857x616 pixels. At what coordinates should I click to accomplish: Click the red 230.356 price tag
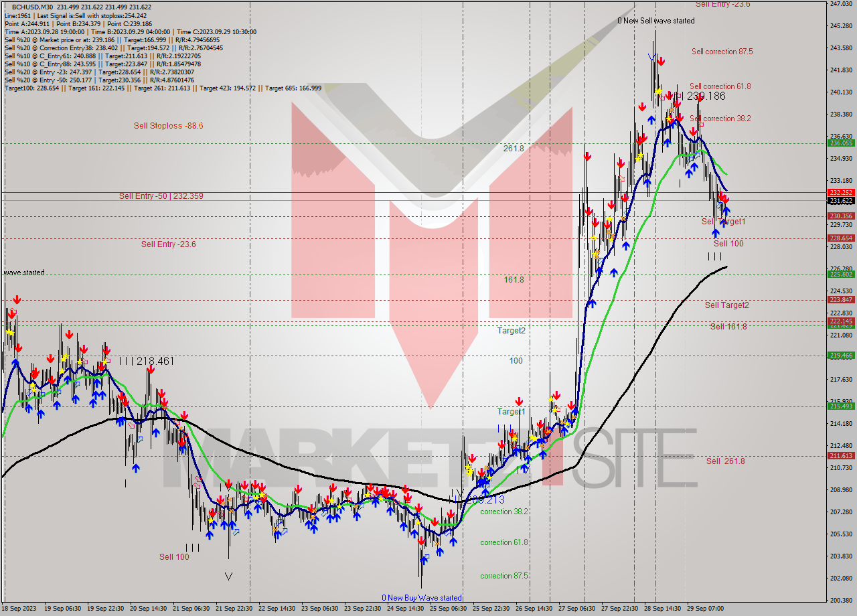tap(841, 216)
